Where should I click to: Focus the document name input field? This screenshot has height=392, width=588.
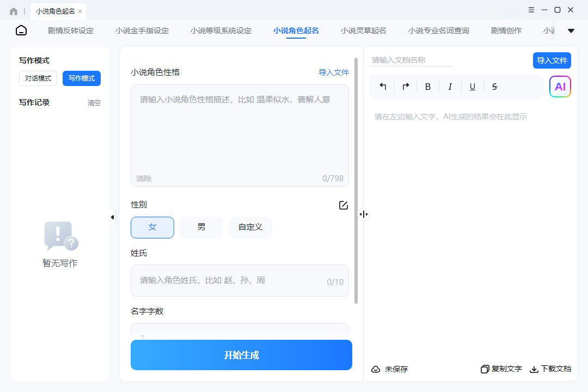pyautogui.click(x=412, y=60)
